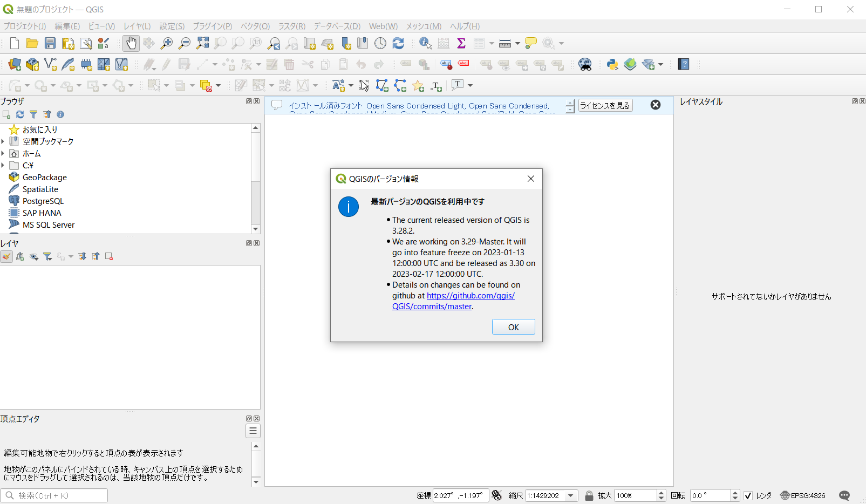Select the PostgreSQL entry in the browser

click(43, 201)
